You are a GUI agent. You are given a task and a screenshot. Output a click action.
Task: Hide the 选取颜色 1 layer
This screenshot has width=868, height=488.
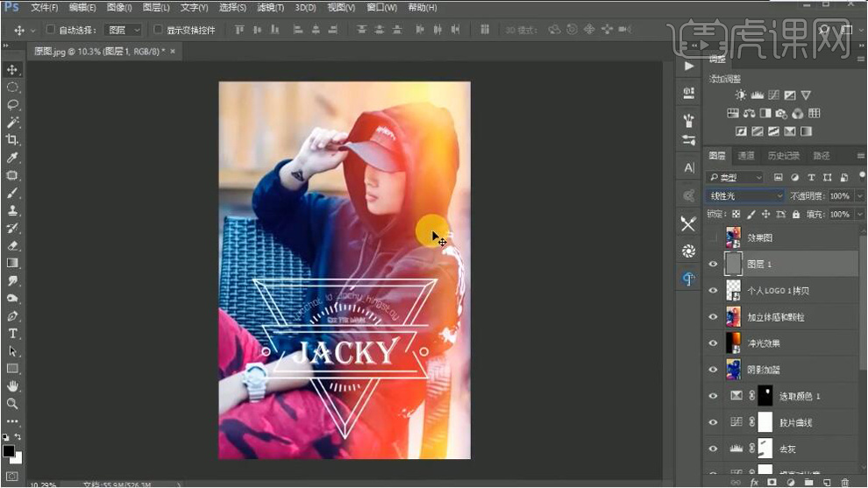713,396
